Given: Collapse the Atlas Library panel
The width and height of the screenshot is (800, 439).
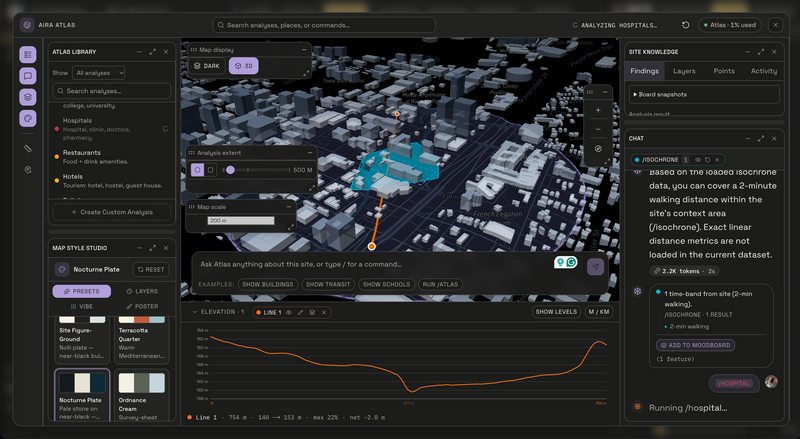Looking at the screenshot, I should pos(139,52).
